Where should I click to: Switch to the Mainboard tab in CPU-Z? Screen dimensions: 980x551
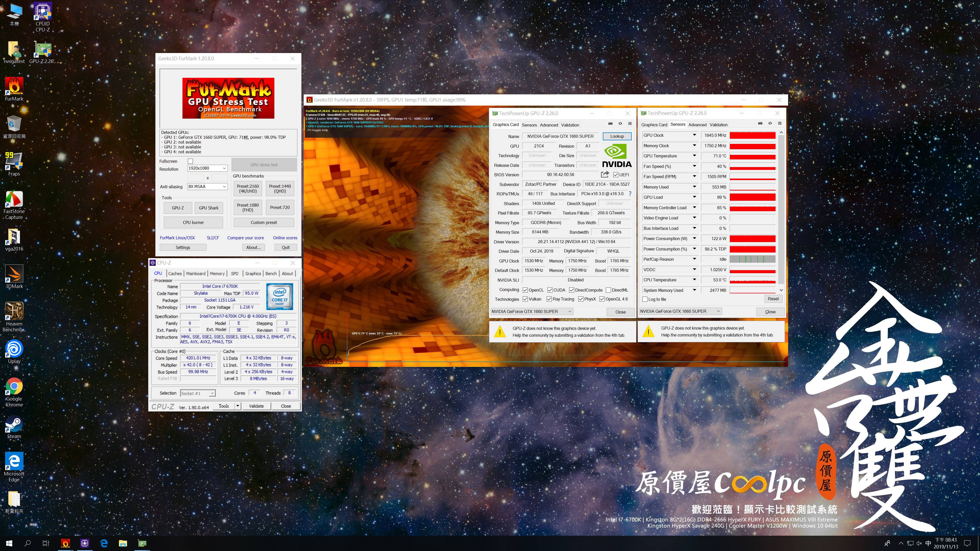tap(196, 273)
